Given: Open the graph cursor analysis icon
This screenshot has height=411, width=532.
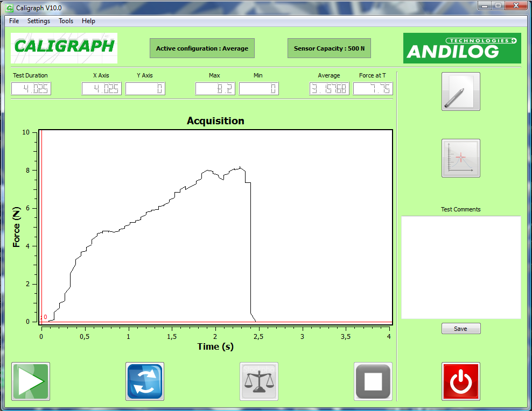Looking at the screenshot, I should pos(461,158).
